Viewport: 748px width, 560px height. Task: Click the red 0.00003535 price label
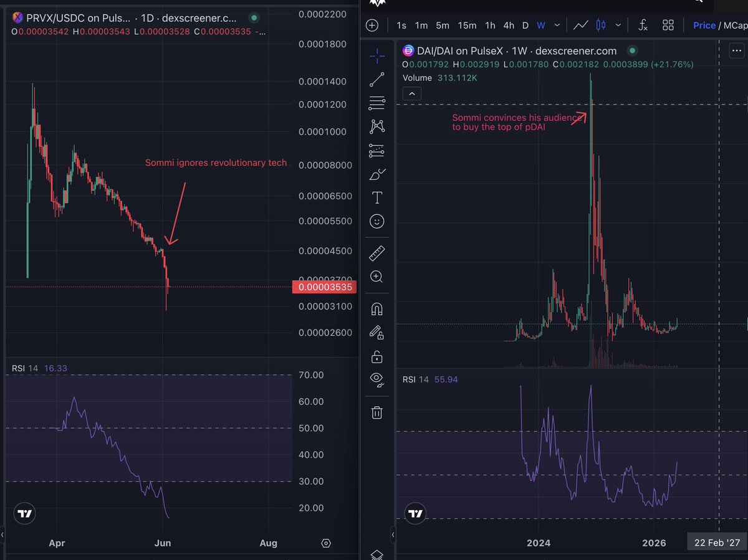point(326,287)
